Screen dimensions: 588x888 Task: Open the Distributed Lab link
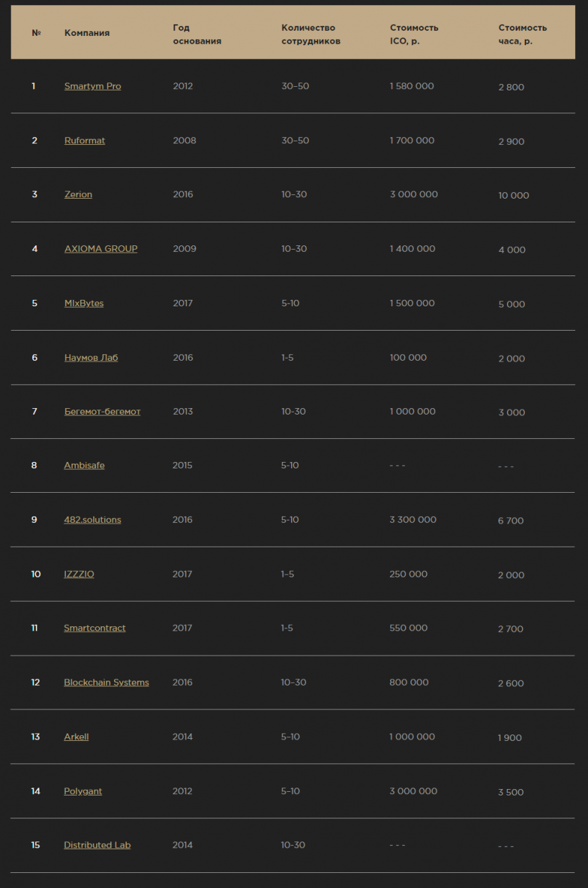tap(97, 845)
